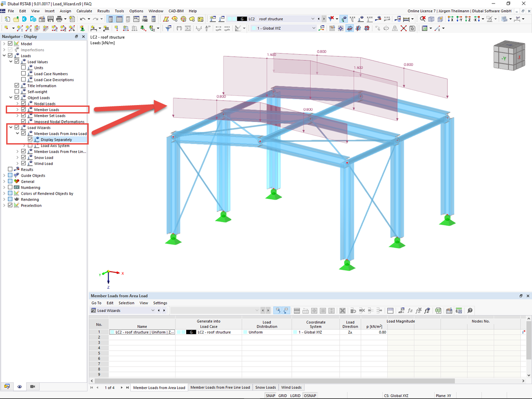Toggle the Title Information checkbox
This screenshot has width=532, height=399.
click(x=17, y=86)
